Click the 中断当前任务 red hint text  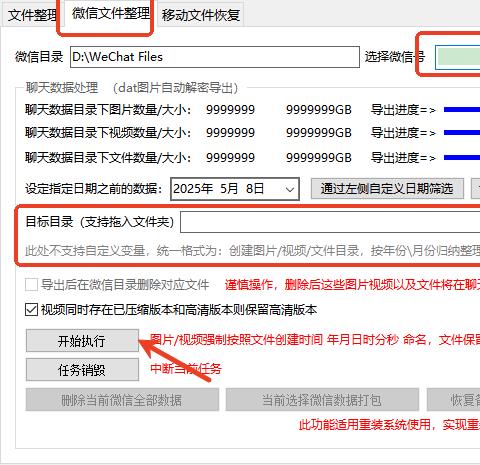186,369
